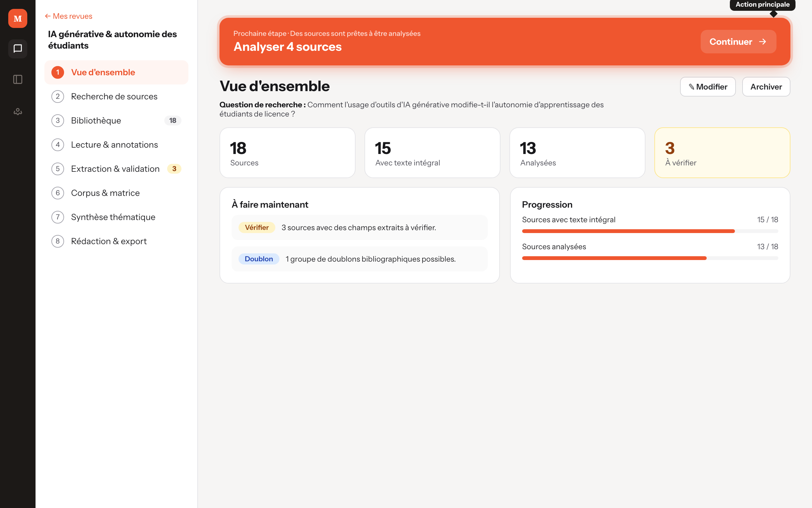The image size is (812, 508).
Task: Click the '13 / 18' progress value
Action: point(767,247)
